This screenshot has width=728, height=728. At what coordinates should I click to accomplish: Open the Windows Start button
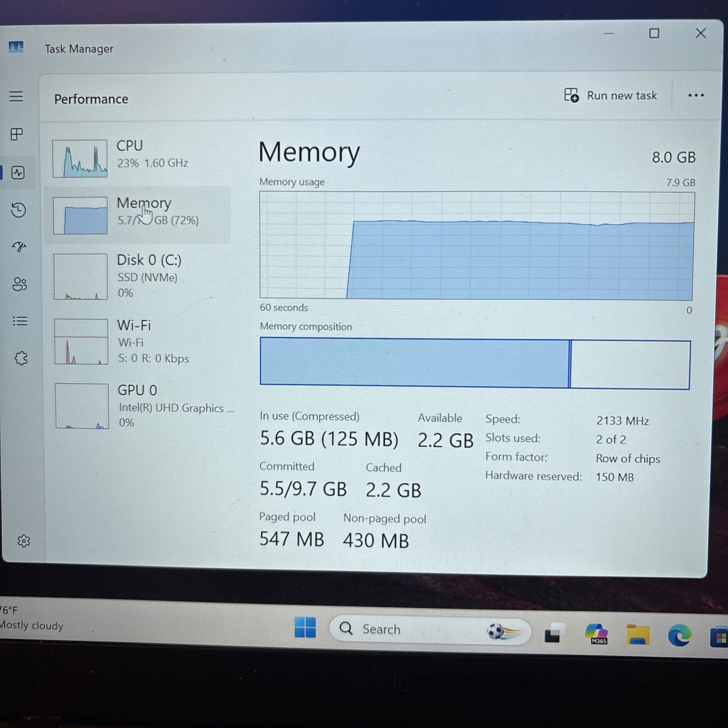[x=305, y=627]
